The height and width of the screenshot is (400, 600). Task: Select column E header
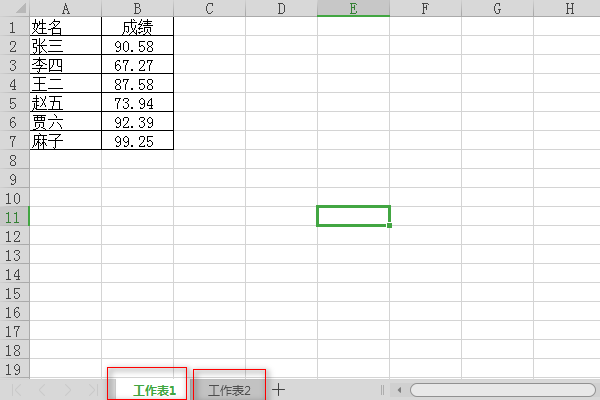(353, 8)
